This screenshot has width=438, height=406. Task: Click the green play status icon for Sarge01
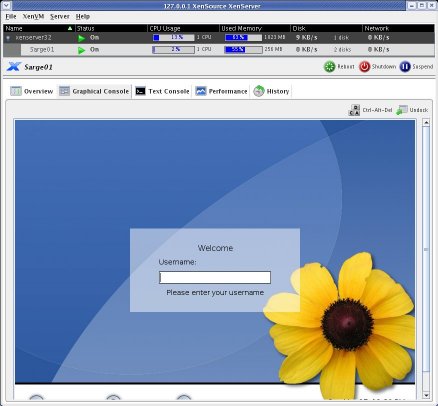(x=81, y=50)
